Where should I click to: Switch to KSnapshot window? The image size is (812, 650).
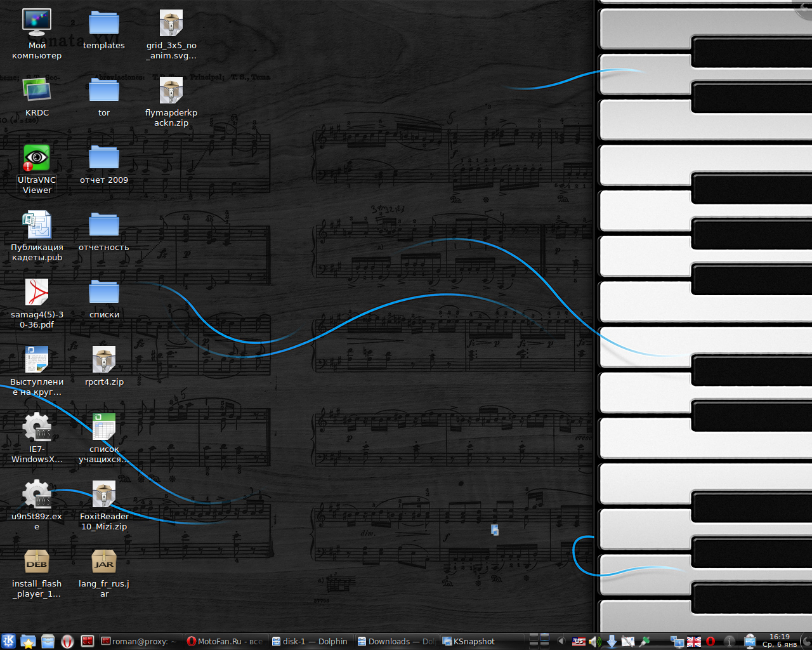click(x=481, y=641)
